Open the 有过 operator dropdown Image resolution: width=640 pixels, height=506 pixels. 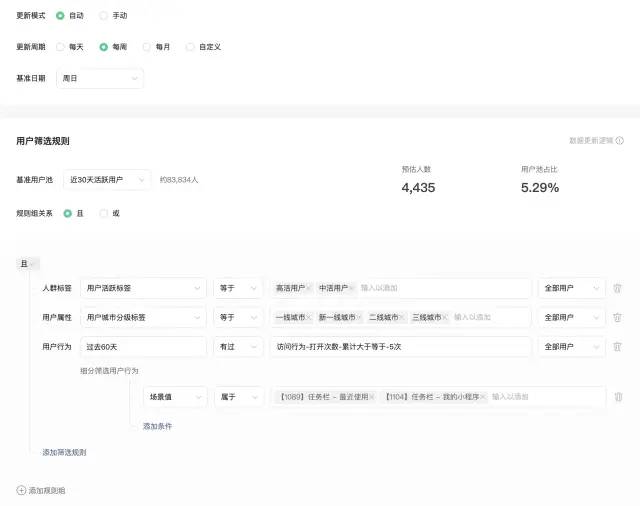point(238,347)
